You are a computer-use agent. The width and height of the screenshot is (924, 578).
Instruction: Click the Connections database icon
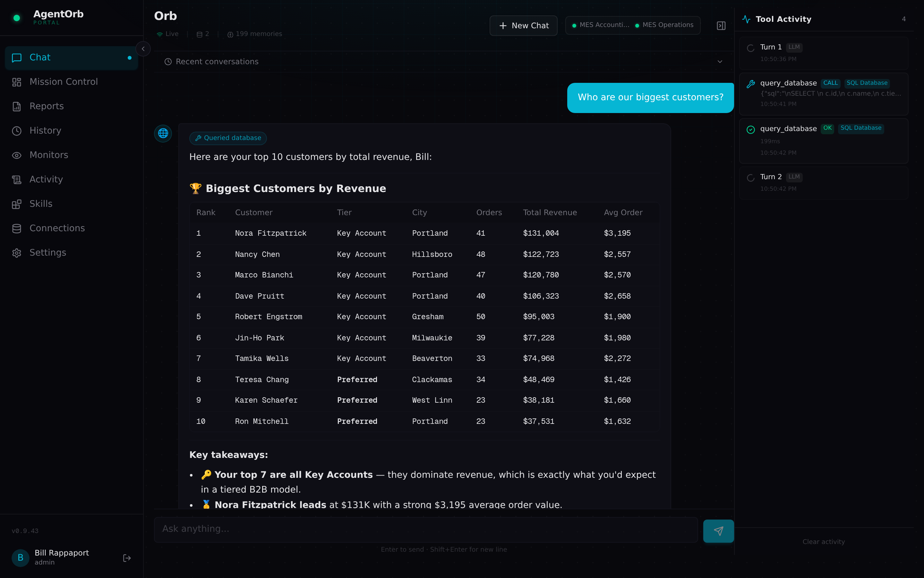coord(16,229)
